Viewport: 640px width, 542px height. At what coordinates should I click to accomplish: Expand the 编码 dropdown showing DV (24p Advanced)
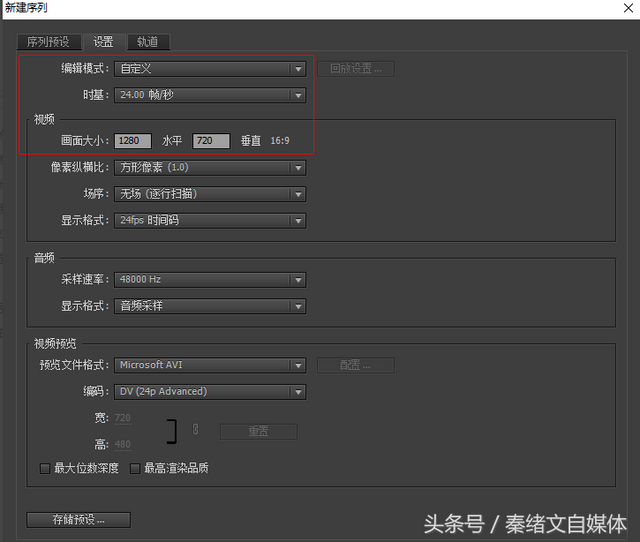210,392
